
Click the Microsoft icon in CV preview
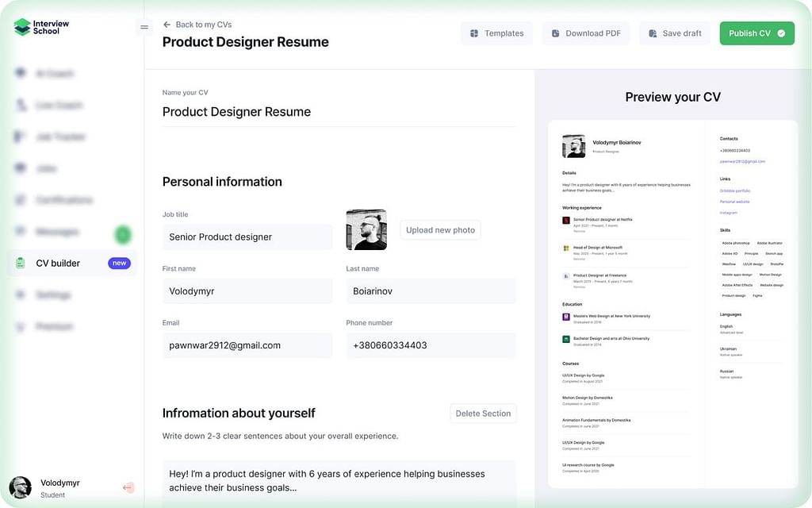pos(566,248)
